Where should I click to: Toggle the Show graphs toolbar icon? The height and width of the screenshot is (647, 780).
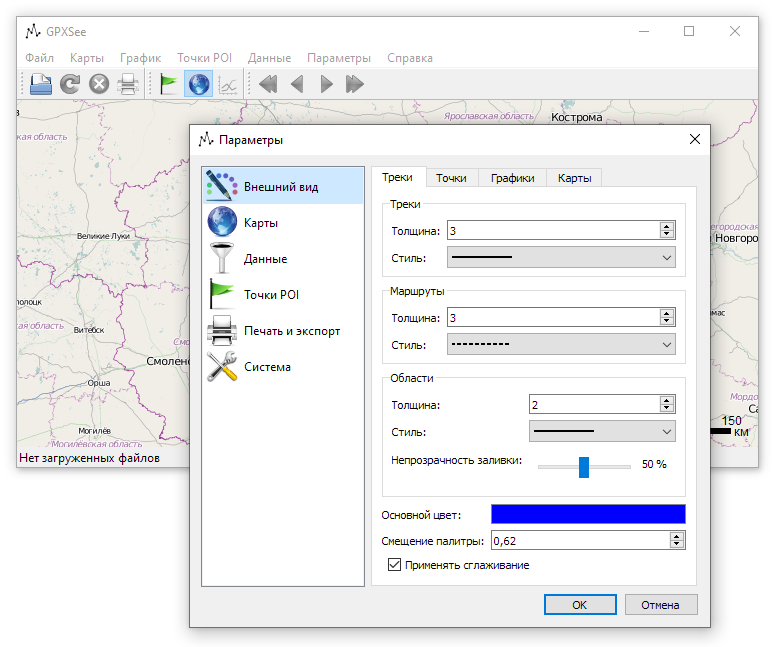pyautogui.click(x=228, y=85)
